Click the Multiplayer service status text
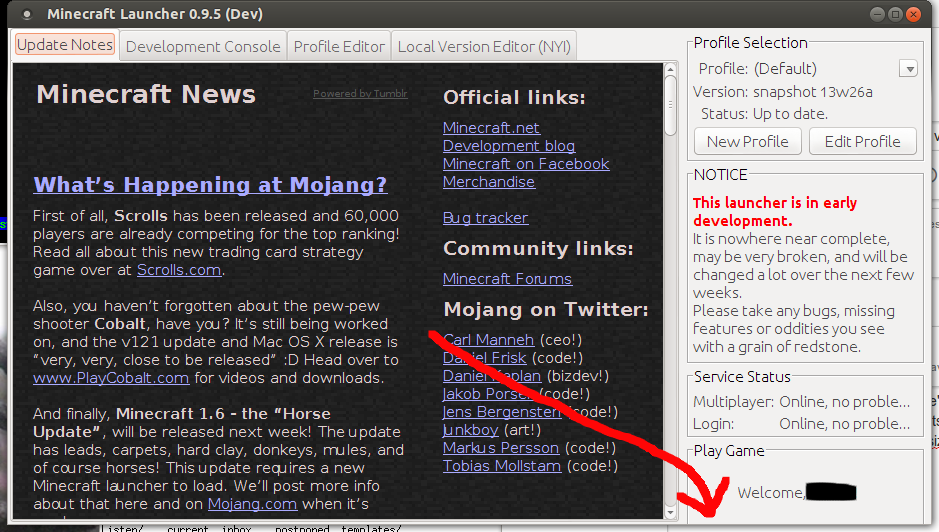The image size is (939, 532). click(801, 401)
